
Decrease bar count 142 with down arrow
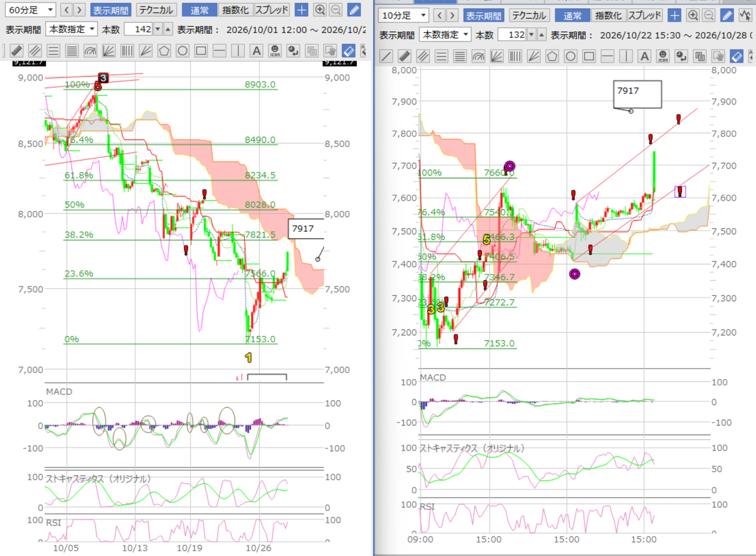coord(157,28)
